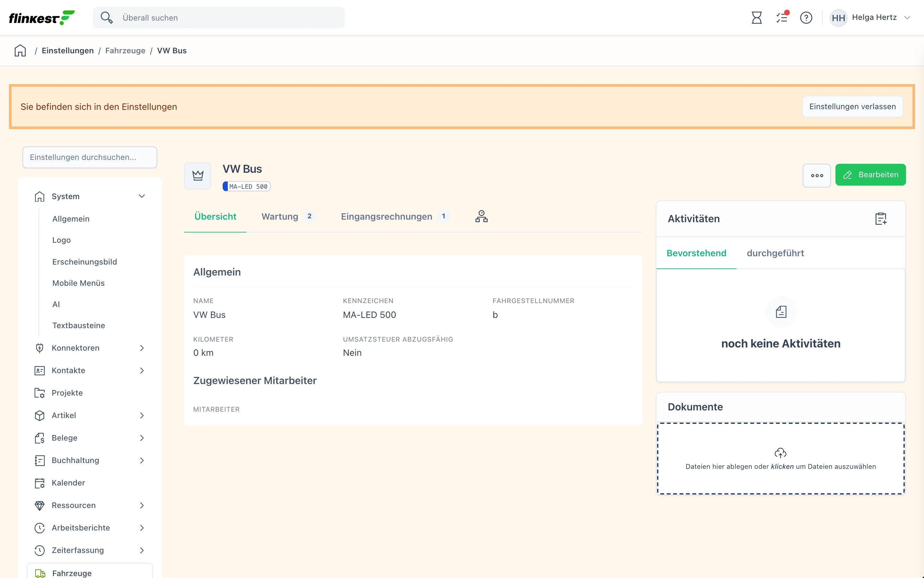Click the Belege document icon

(40, 438)
